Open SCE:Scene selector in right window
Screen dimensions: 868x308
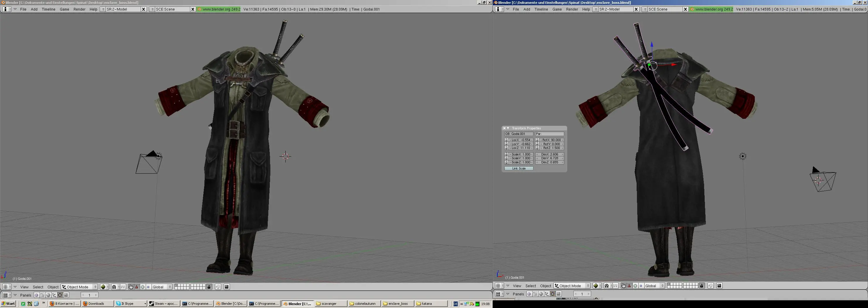tap(645, 9)
